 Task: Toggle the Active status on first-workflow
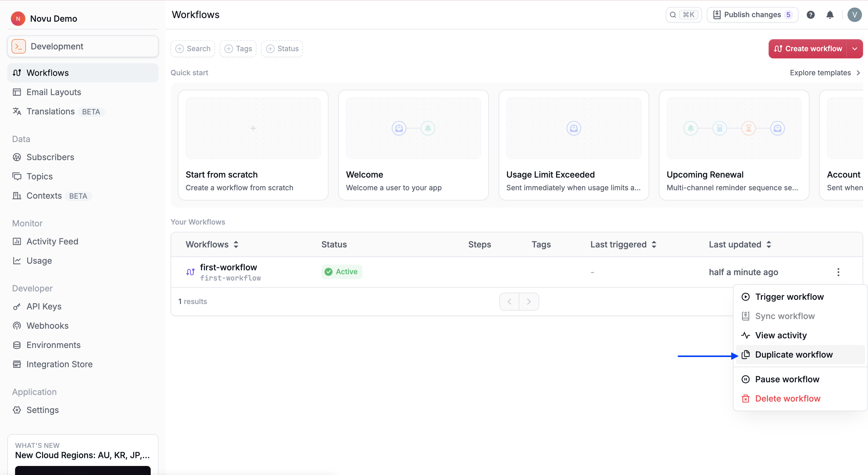tap(341, 271)
